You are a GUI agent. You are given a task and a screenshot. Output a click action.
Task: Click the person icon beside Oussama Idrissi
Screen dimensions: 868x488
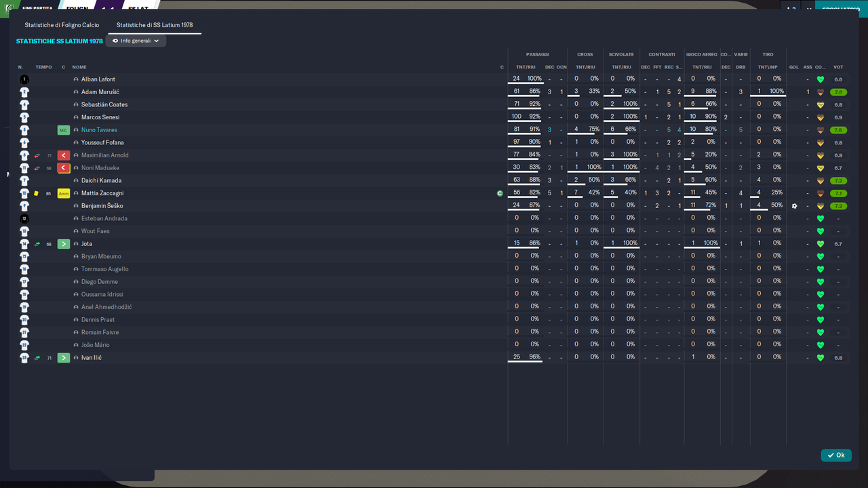76,295
